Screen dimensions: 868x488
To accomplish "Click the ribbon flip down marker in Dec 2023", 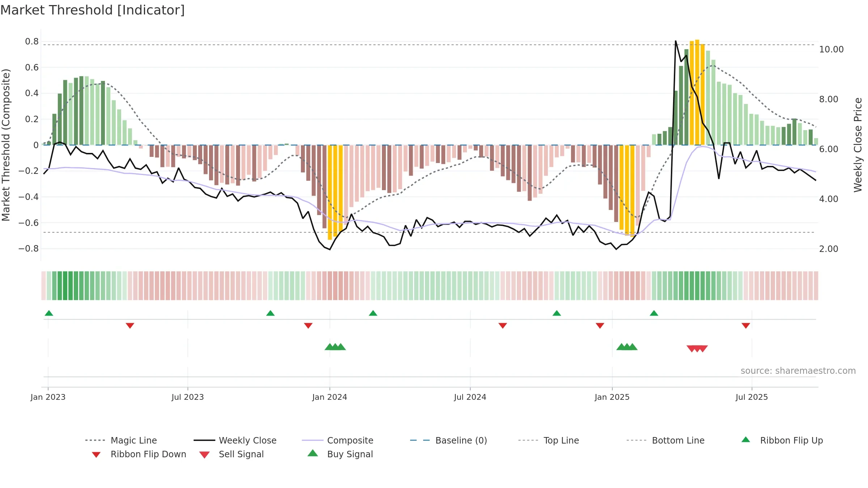I will [x=308, y=326].
